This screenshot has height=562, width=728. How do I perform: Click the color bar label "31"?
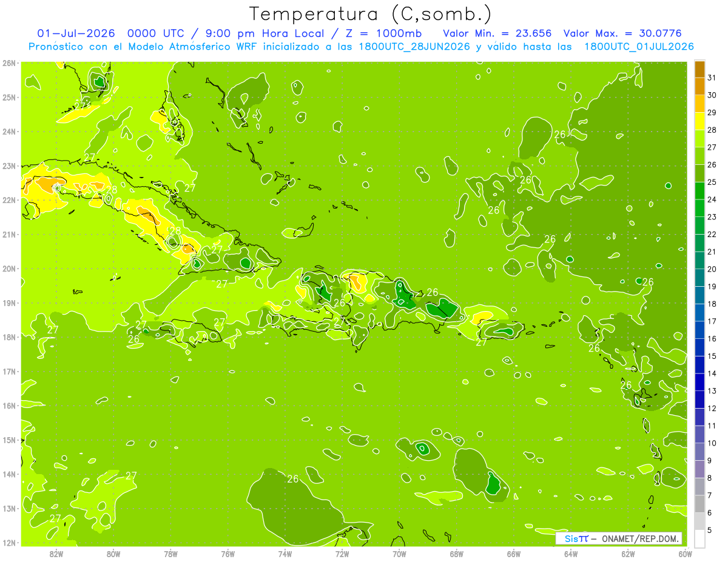click(712, 78)
